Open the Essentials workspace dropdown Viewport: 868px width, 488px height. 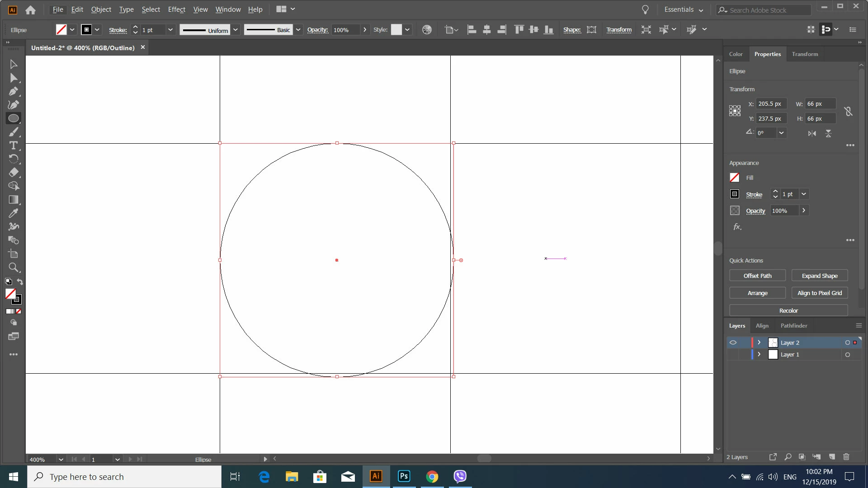(x=684, y=9)
